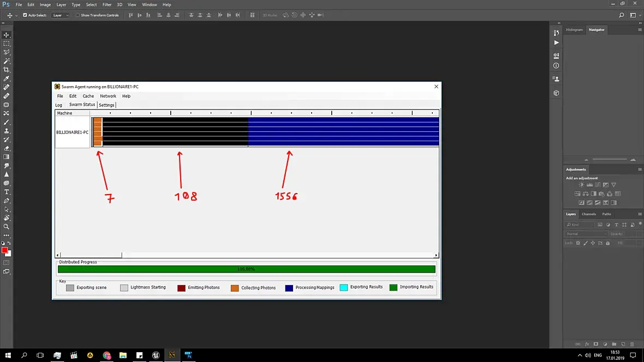This screenshot has width=644, height=362.
Task: Add a Levels adjustment
Action: point(589,185)
